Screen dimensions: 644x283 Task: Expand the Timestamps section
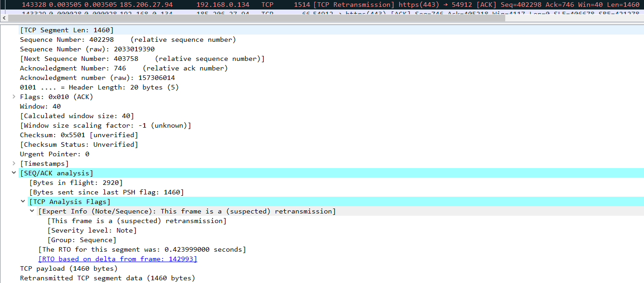tap(14, 164)
